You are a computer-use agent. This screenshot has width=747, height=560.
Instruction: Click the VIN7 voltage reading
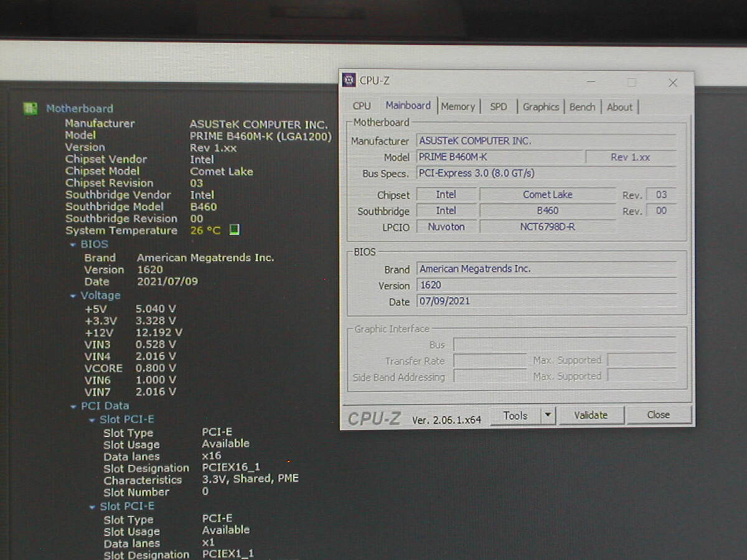[156, 392]
